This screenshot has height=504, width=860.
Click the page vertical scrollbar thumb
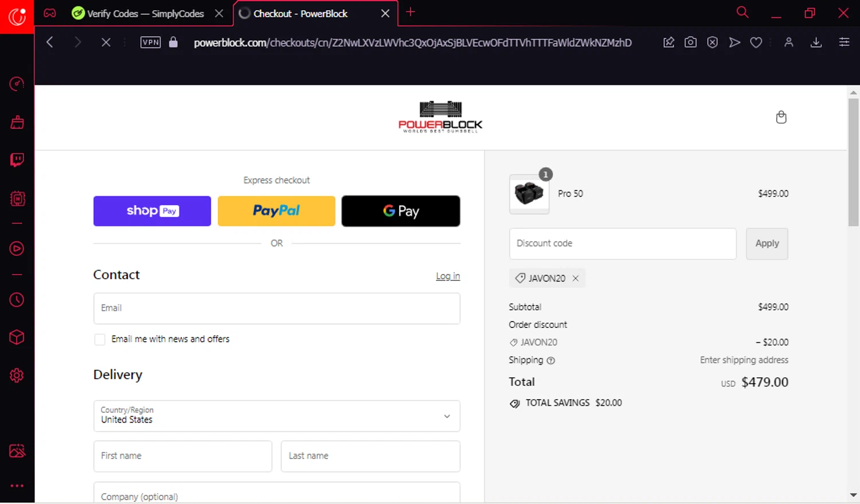tap(853, 162)
